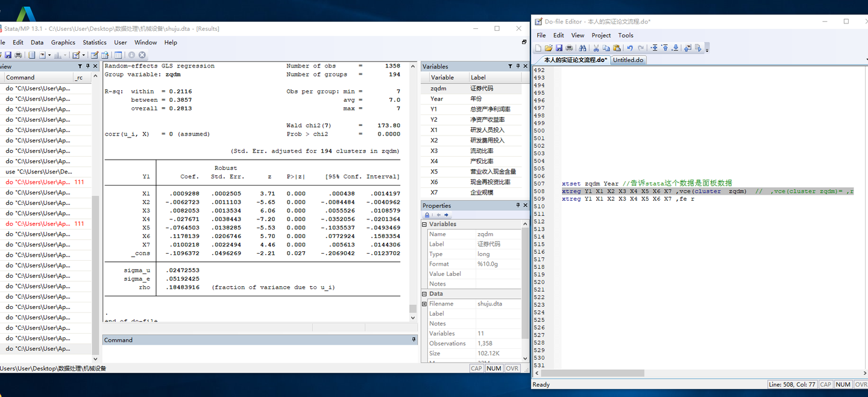Toggle the Properties panel lock icon
Image resolution: width=868 pixels, height=397 pixels.
[427, 215]
